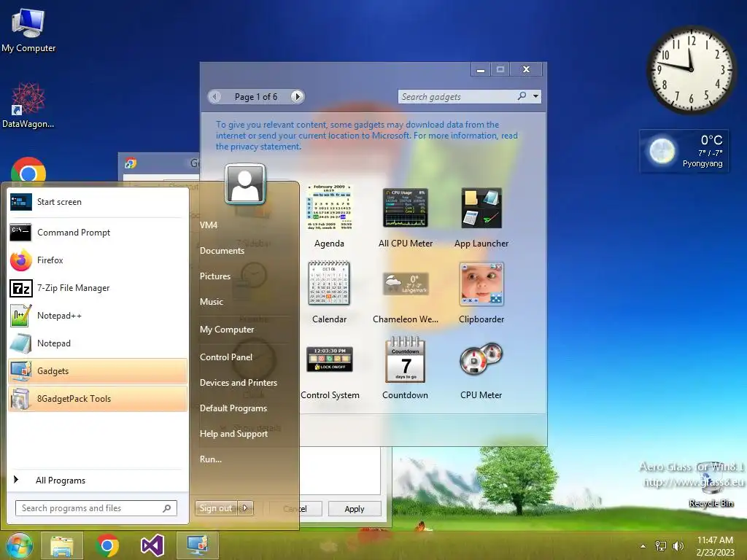Click Apply in the background dialog
The image size is (747, 560).
355,509
